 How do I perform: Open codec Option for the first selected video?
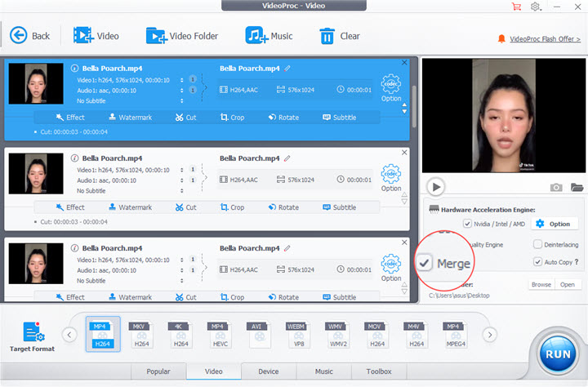pos(391,88)
